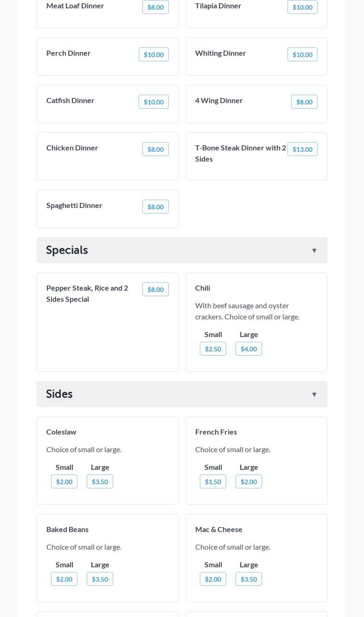Screen dimensions: 364x617
Task: Select the $8.00 Meat Loaf Dinner price
Action: point(155,7)
